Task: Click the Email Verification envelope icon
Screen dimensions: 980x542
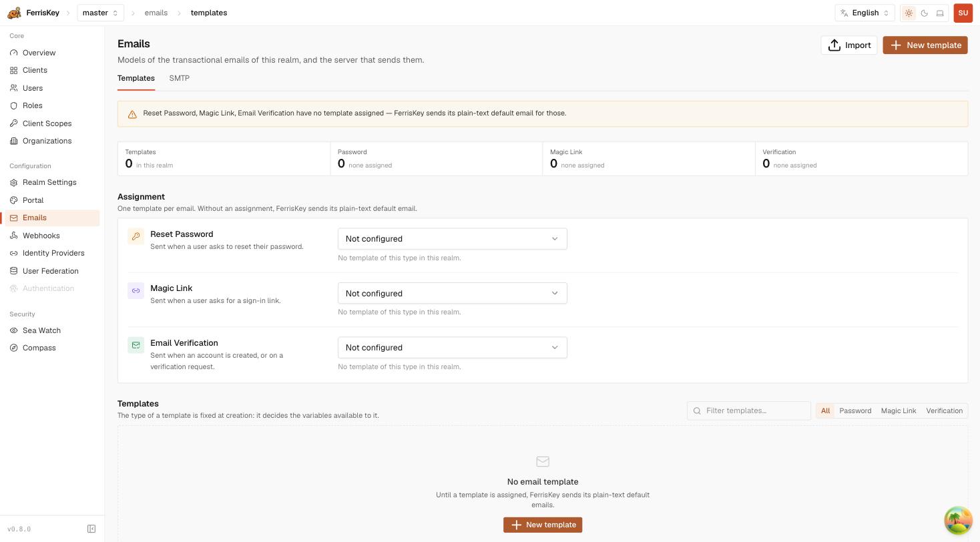Action: [x=136, y=345]
